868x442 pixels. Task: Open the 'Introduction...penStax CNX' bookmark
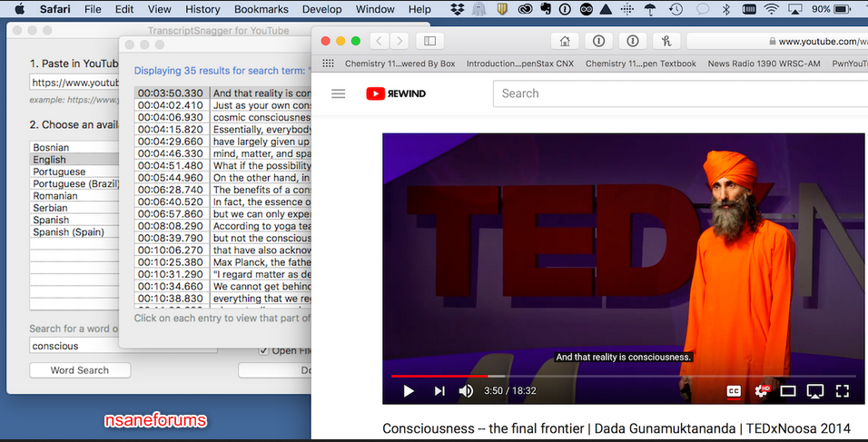pyautogui.click(x=520, y=64)
